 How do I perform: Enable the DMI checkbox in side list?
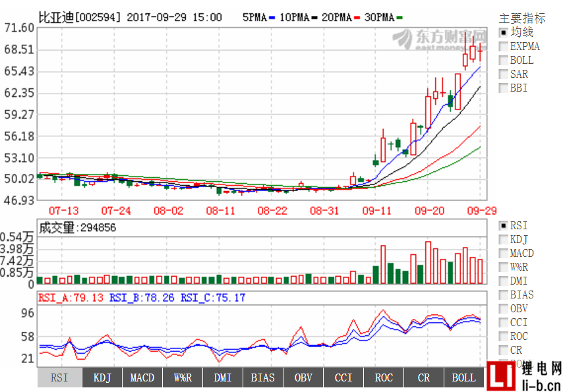(x=504, y=281)
